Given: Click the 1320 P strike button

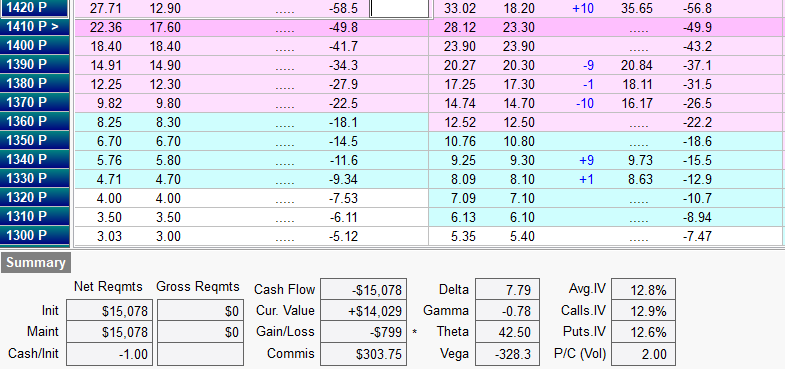Looking at the screenshot, I should point(35,198).
